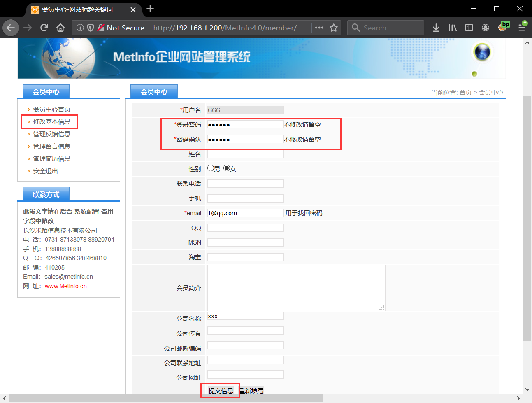The height and width of the screenshot is (403, 532).
Task: Open 会员中心首页 in the sidebar
Action: tap(52, 109)
